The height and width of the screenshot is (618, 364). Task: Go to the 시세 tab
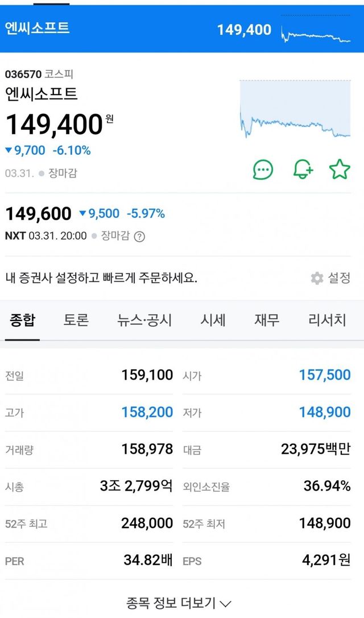[213, 320]
